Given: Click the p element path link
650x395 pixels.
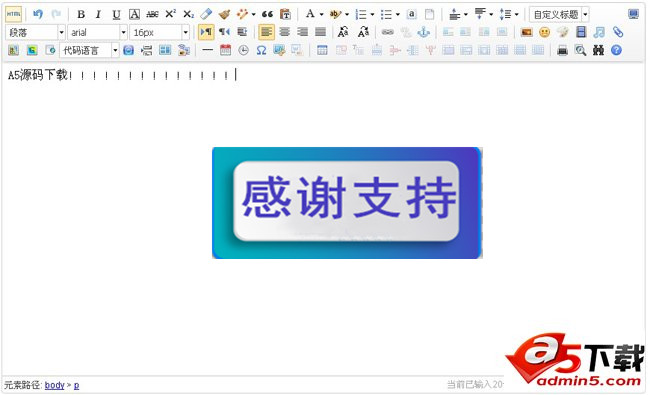Looking at the screenshot, I should click(76, 385).
